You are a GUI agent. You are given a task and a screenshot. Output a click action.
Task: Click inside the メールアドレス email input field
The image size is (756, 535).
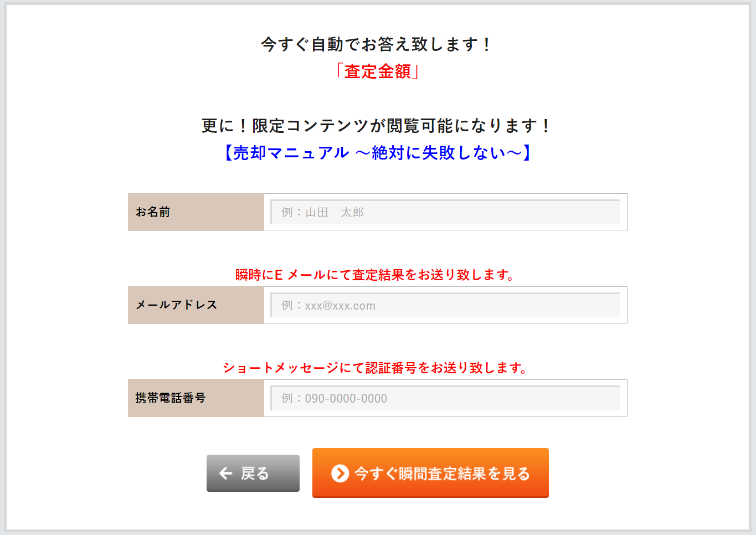(x=446, y=305)
